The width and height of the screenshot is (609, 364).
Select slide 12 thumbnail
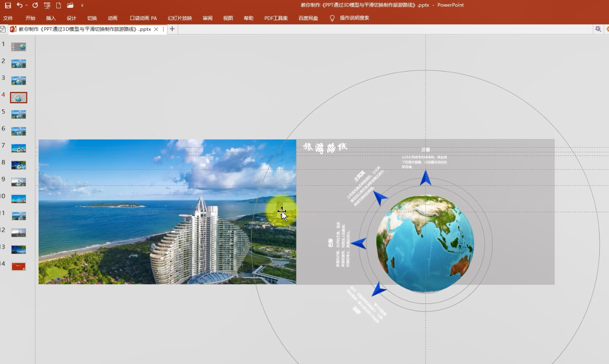(x=18, y=233)
